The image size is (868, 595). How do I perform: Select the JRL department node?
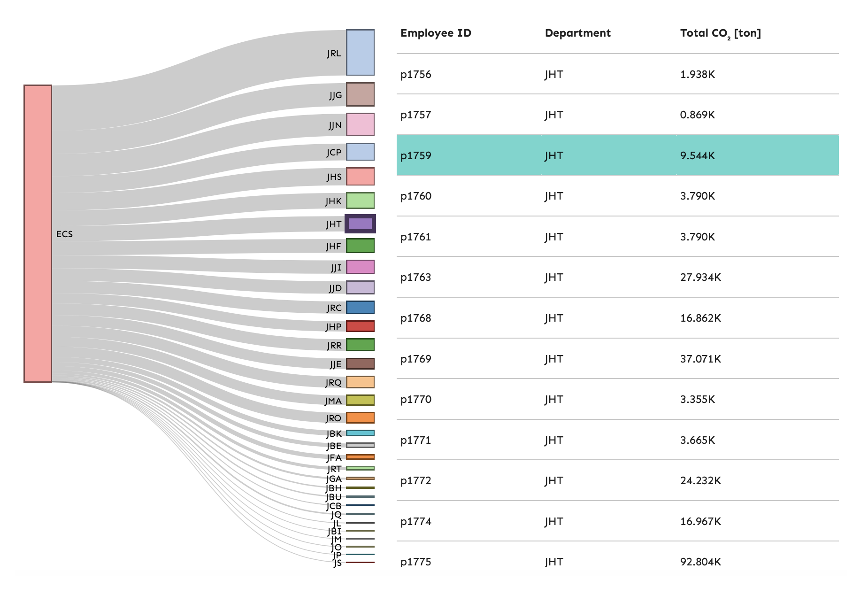(x=360, y=53)
